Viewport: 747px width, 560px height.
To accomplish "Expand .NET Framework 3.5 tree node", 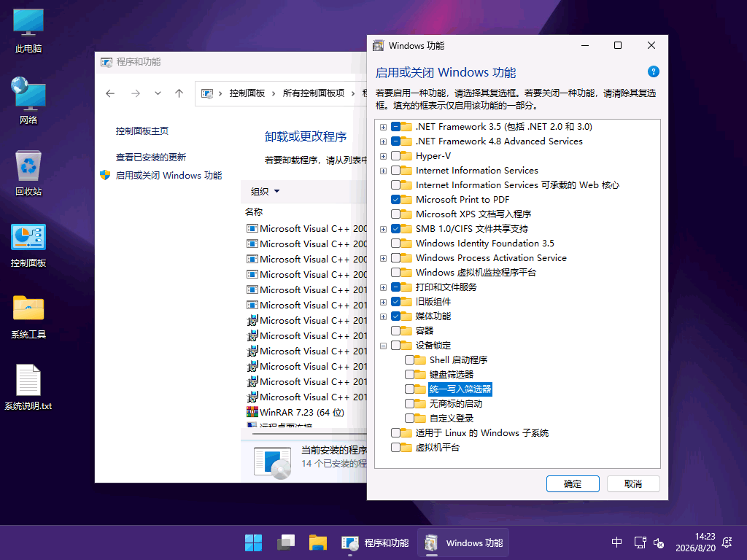I will point(383,127).
